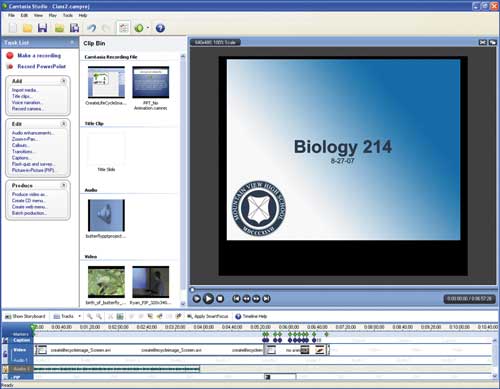Toggle the lock on the Audio 2 track
The image size is (500, 389).
click(x=5, y=369)
